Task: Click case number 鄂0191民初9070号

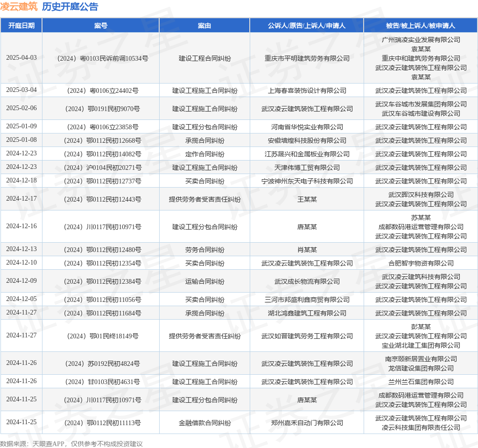Action: click(103, 109)
